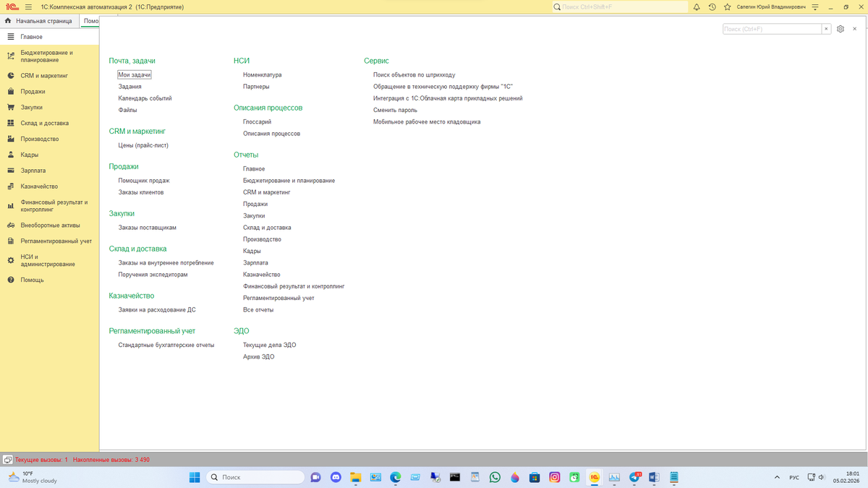Open Внеоборотные активы sidebar section
The width and height of the screenshot is (868, 488).
49,225
